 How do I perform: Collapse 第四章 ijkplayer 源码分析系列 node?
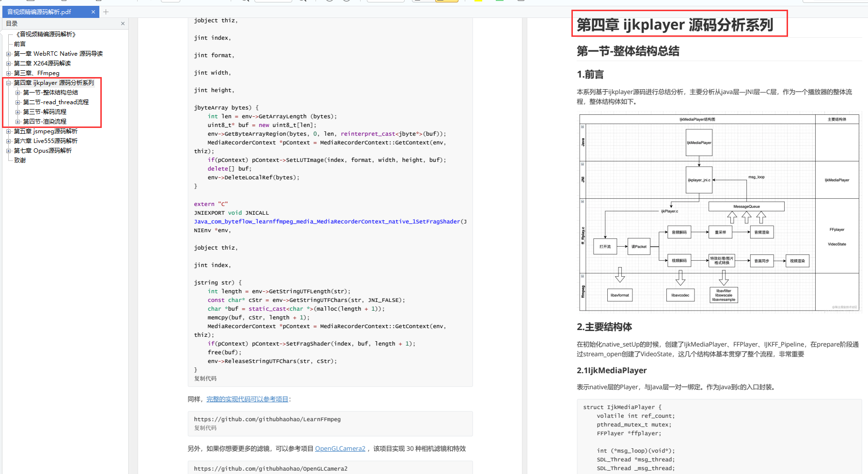point(8,83)
